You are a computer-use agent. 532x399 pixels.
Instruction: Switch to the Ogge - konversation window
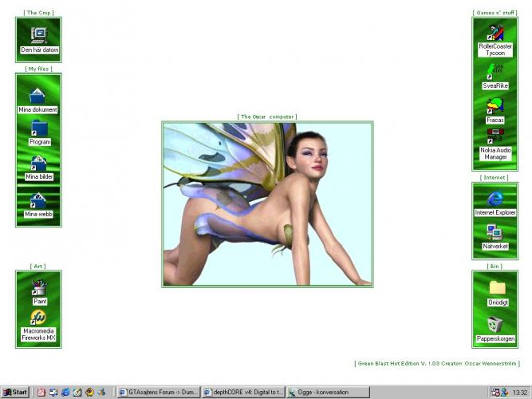(x=327, y=392)
